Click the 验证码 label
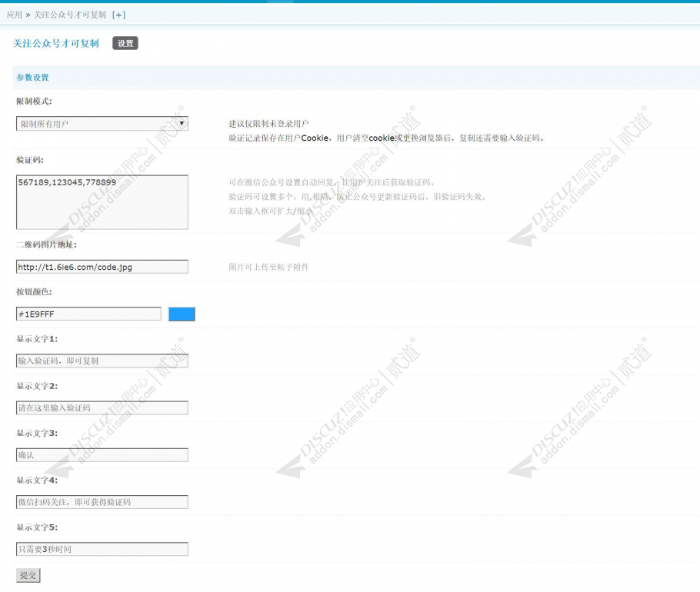The height and width of the screenshot is (592, 700). (30, 160)
